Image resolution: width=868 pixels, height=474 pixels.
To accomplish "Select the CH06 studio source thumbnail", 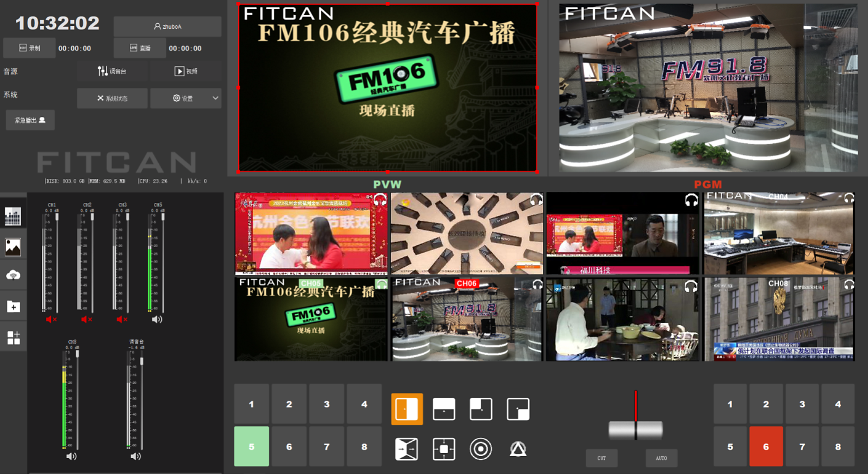I will pos(466,319).
